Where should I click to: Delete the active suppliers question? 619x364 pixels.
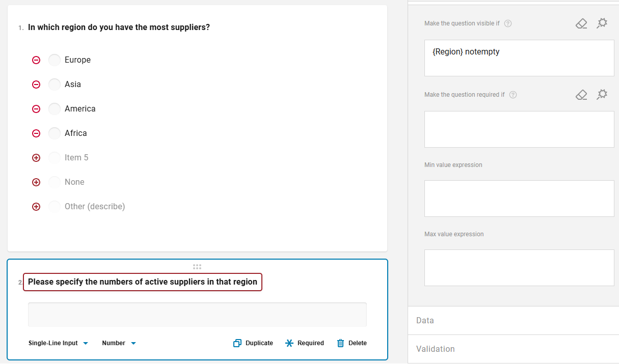point(352,343)
